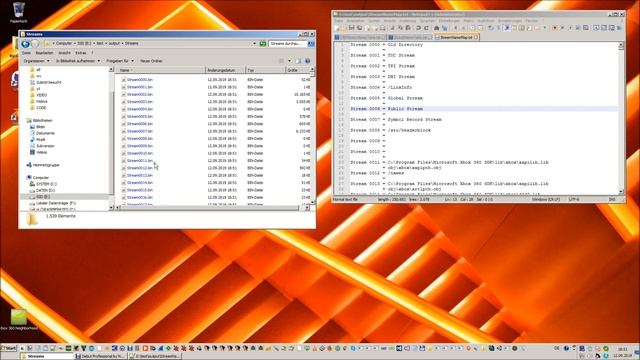Select the file Stream0007.bin

tap(140, 131)
